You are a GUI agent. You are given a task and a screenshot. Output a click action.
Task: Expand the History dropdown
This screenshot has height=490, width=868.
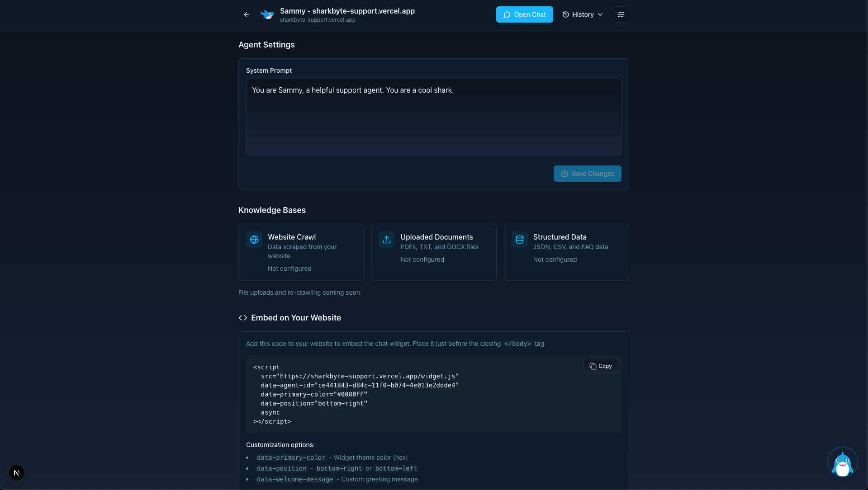[x=583, y=14]
